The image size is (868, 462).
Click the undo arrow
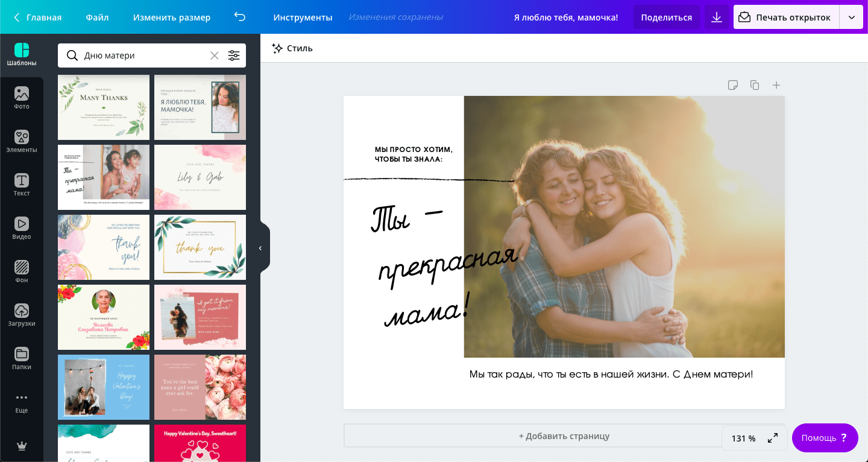240,17
